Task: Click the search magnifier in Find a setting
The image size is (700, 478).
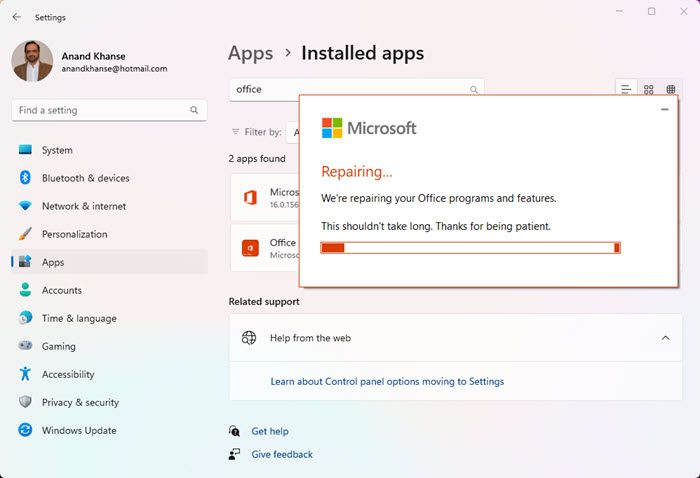Action: (x=193, y=110)
